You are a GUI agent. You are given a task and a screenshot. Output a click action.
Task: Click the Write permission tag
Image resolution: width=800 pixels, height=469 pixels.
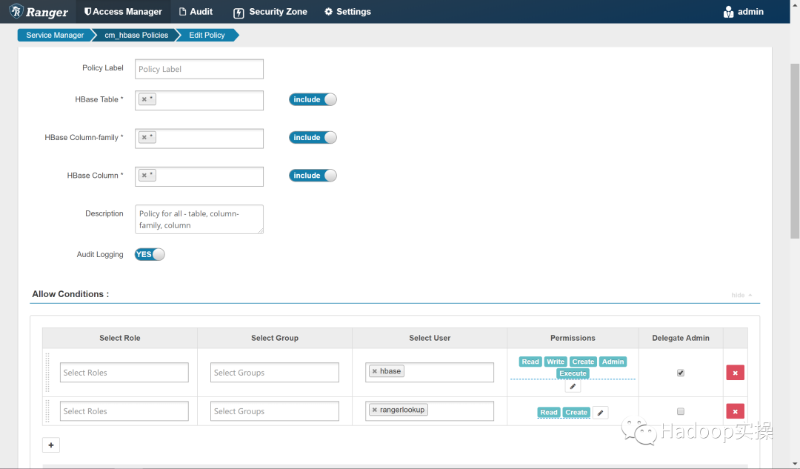(555, 362)
